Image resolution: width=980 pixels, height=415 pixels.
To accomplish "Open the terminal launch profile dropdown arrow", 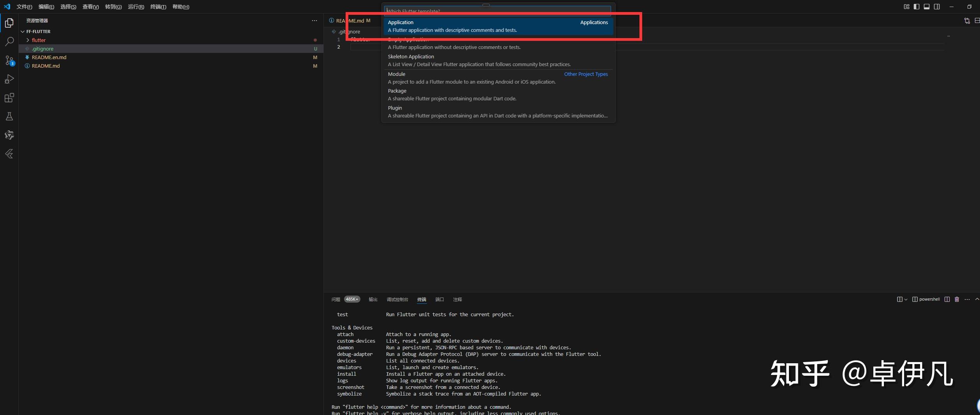I will [x=905, y=299].
